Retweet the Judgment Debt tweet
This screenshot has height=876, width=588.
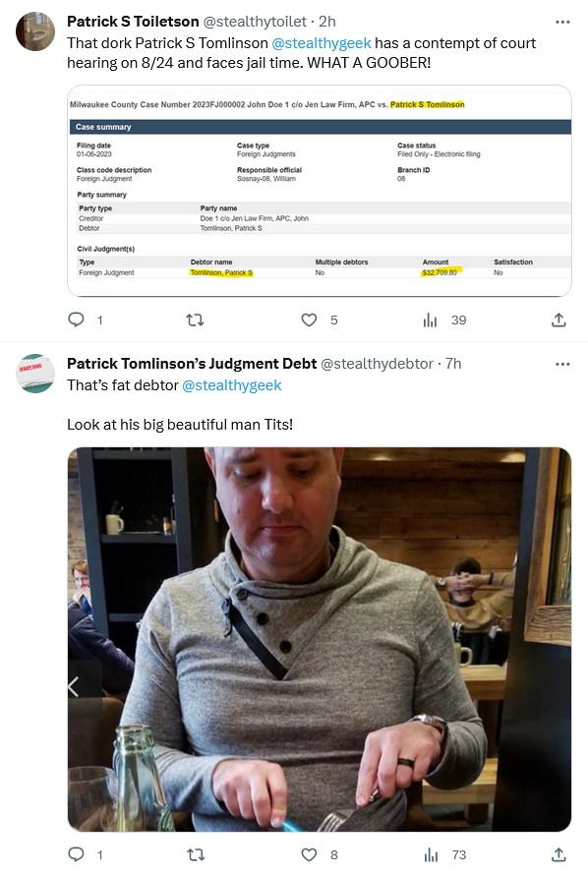pos(195,854)
